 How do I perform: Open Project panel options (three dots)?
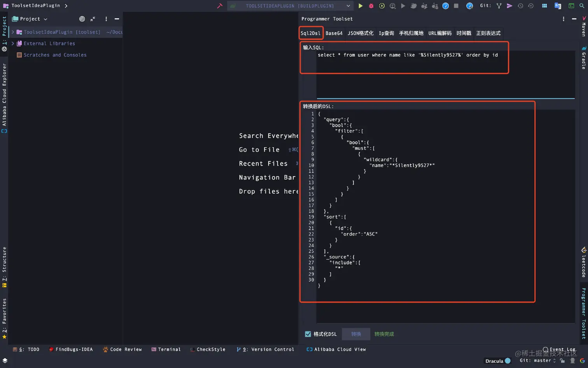coord(106,19)
